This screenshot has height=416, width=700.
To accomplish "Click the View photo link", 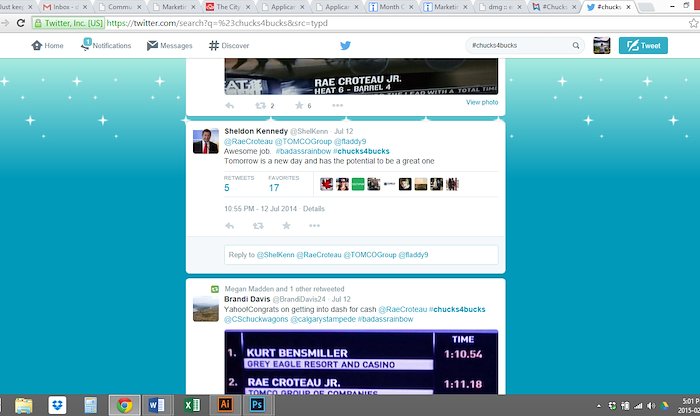I will [482, 102].
